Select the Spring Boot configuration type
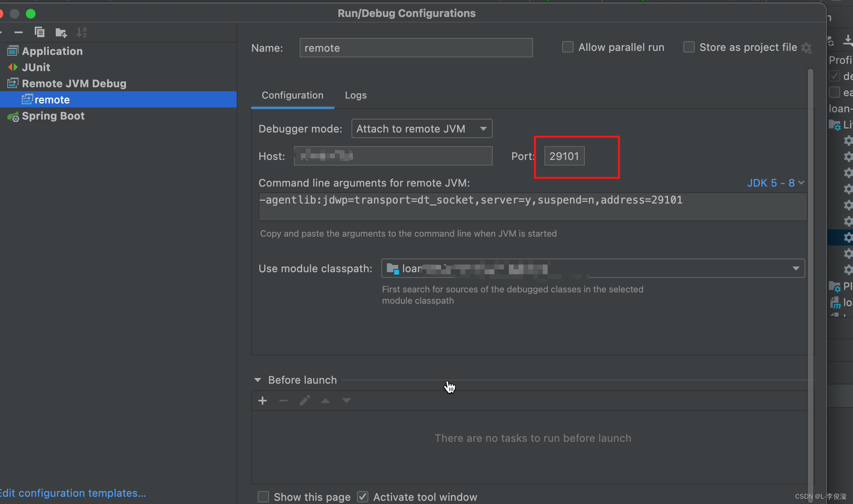Screen dimensions: 853x504 point(53,116)
